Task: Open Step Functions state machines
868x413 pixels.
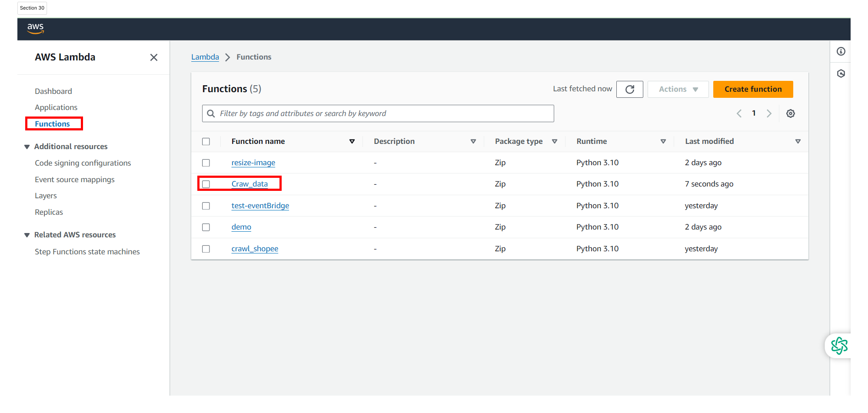Action: pyautogui.click(x=87, y=252)
